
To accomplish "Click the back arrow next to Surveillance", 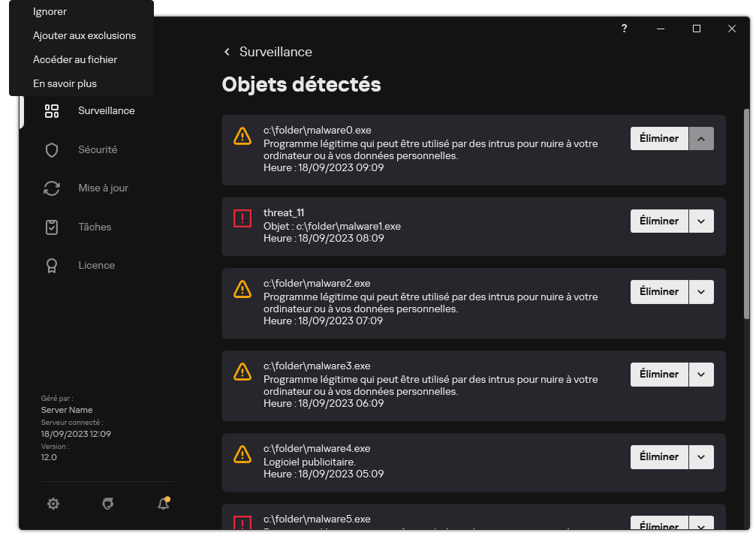I will (x=227, y=52).
